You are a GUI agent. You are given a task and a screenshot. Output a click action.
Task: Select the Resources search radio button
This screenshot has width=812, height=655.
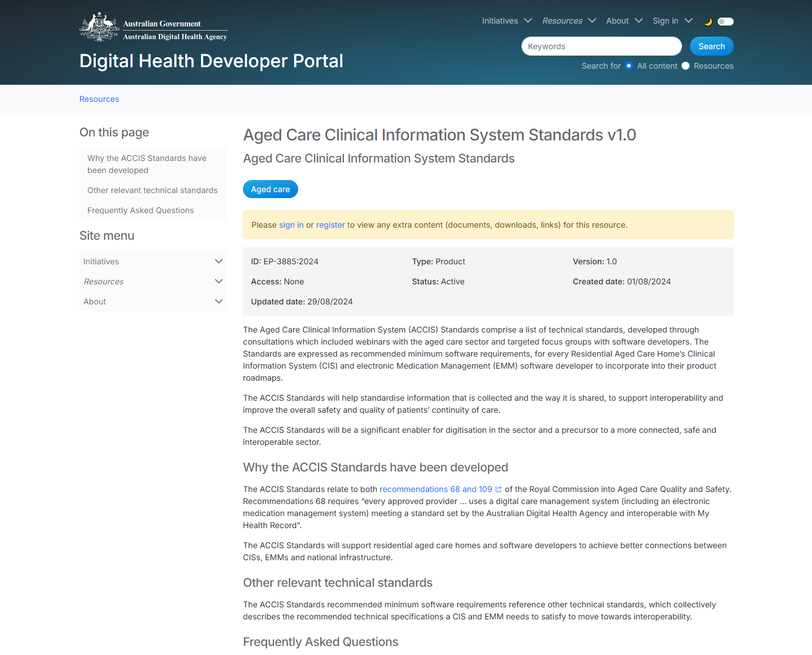click(686, 66)
